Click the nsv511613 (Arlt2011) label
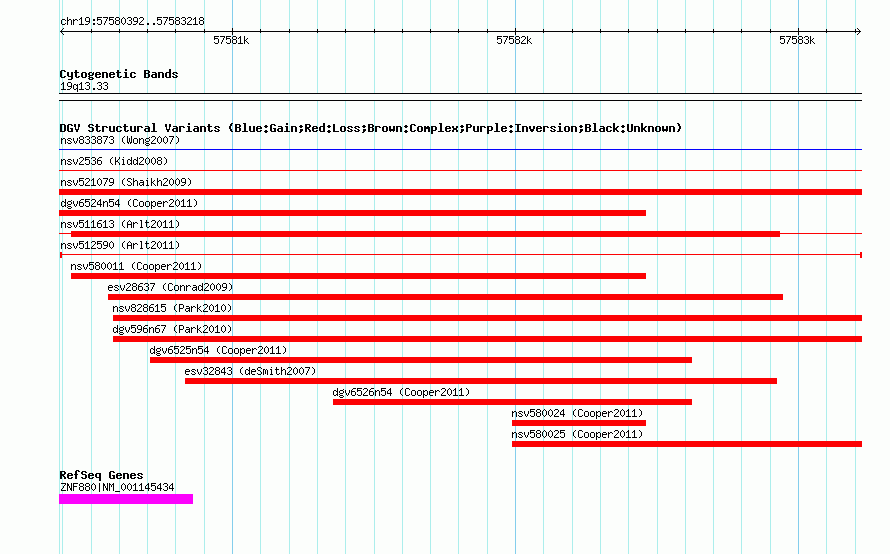 pyautogui.click(x=120, y=224)
